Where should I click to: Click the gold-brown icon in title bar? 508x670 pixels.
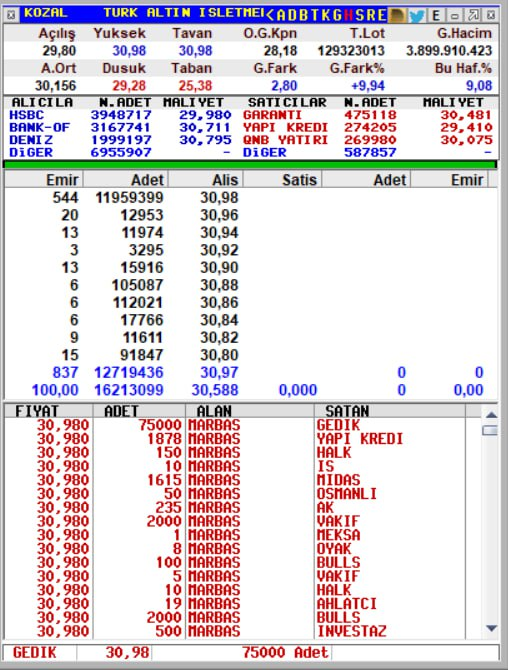pyautogui.click(x=397, y=16)
